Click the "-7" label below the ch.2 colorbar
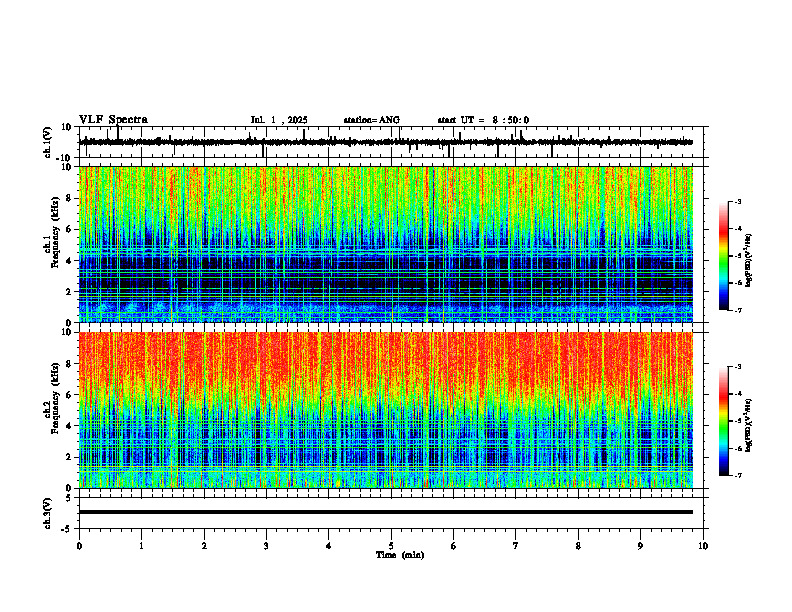 [x=737, y=475]
